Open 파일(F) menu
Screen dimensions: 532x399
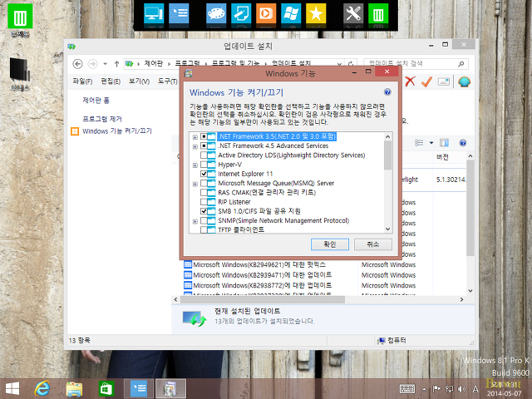(x=82, y=81)
